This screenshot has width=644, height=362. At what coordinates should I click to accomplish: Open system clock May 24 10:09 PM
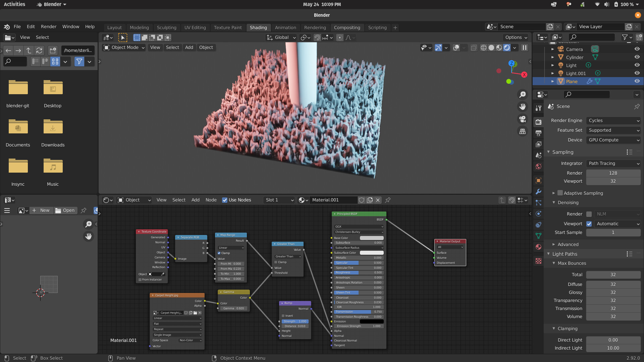click(322, 4)
